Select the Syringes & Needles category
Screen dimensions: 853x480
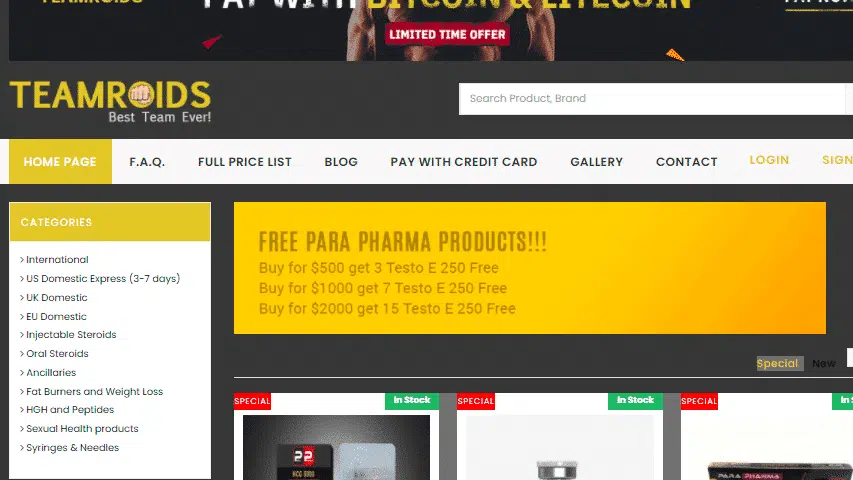point(70,448)
